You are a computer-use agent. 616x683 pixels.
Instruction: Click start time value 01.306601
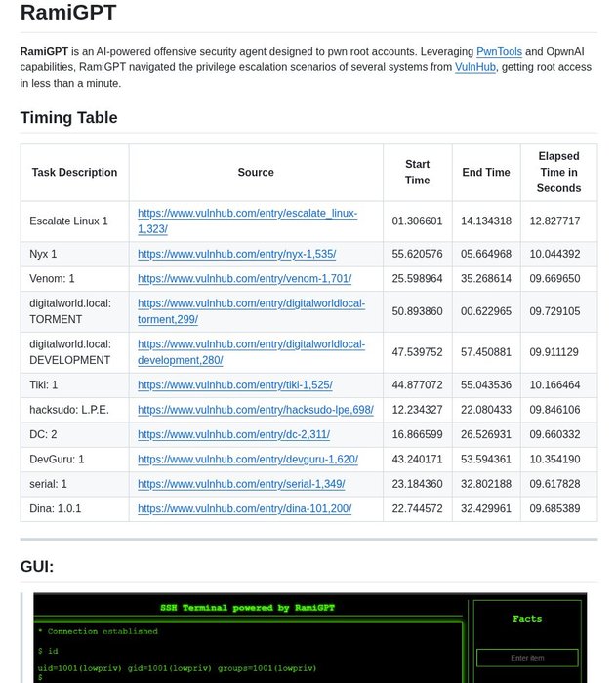tap(417, 221)
